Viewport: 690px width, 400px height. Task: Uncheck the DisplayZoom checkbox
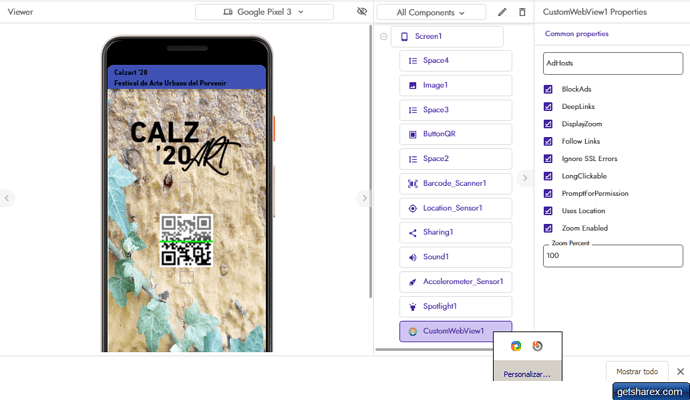pos(548,124)
